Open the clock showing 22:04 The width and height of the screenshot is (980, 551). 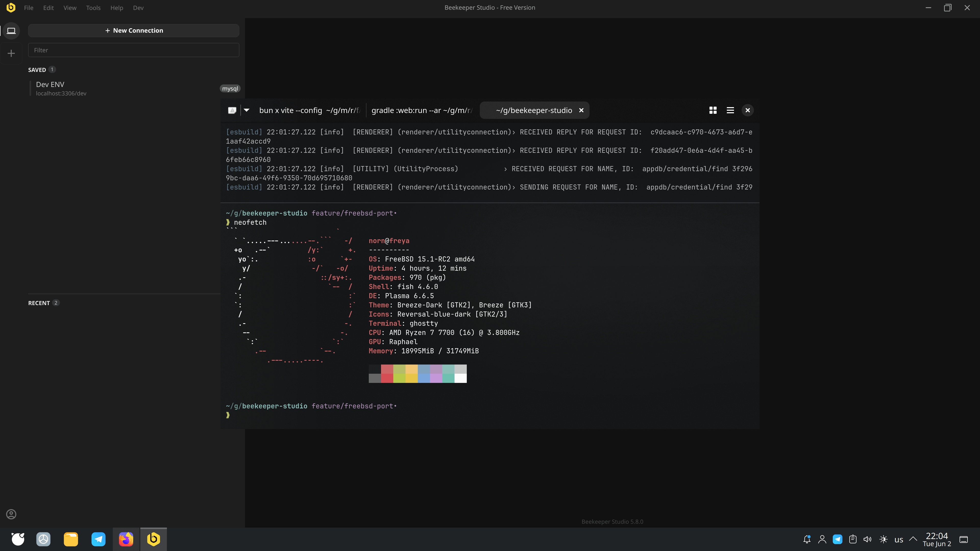click(937, 539)
